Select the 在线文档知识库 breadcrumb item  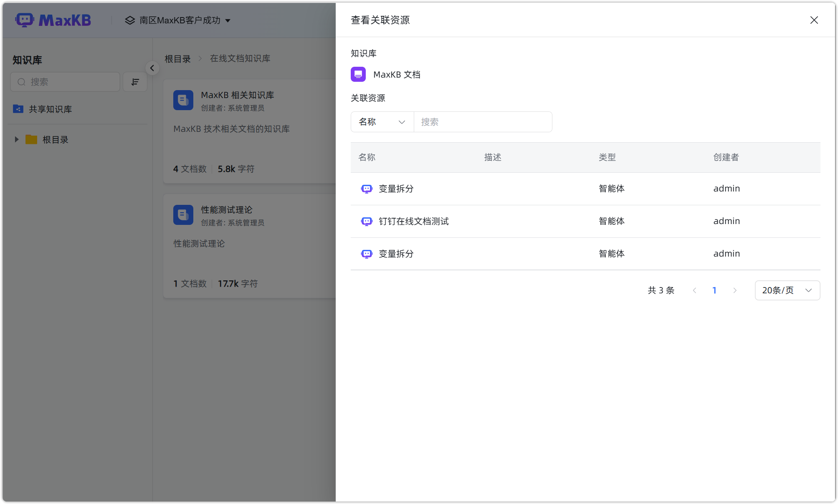(x=240, y=58)
